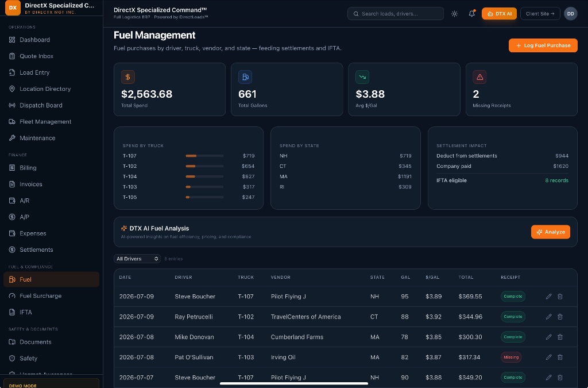Click the DX logo badge
Screen dimensions: 588x388
click(13, 7)
